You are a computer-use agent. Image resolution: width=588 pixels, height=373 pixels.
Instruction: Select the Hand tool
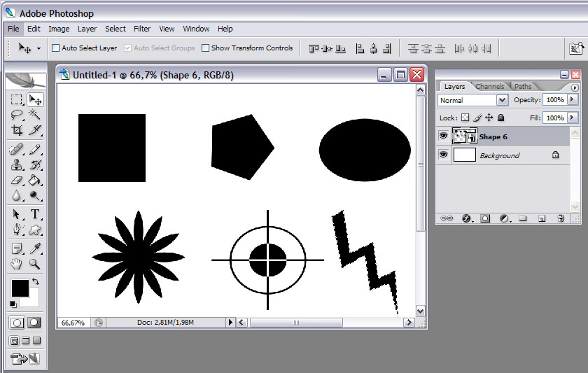(16, 264)
